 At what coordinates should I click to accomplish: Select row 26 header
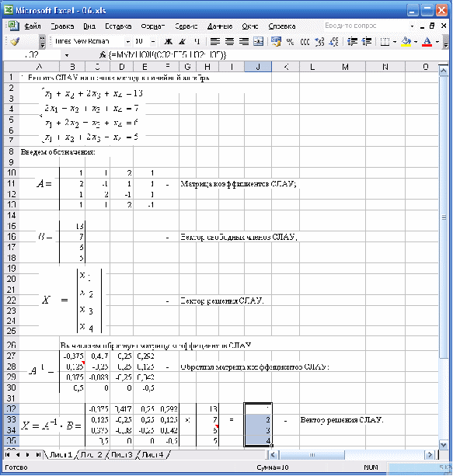[x=11, y=345]
